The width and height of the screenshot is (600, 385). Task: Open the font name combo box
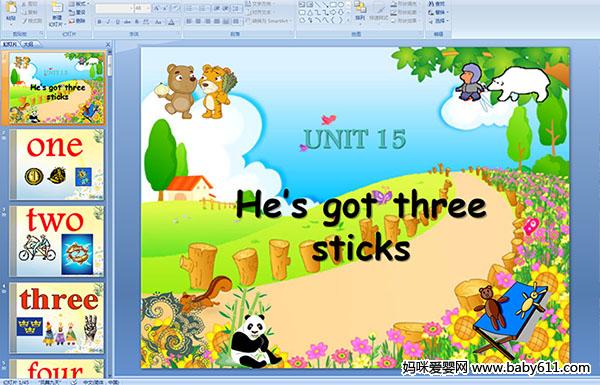coord(115,8)
